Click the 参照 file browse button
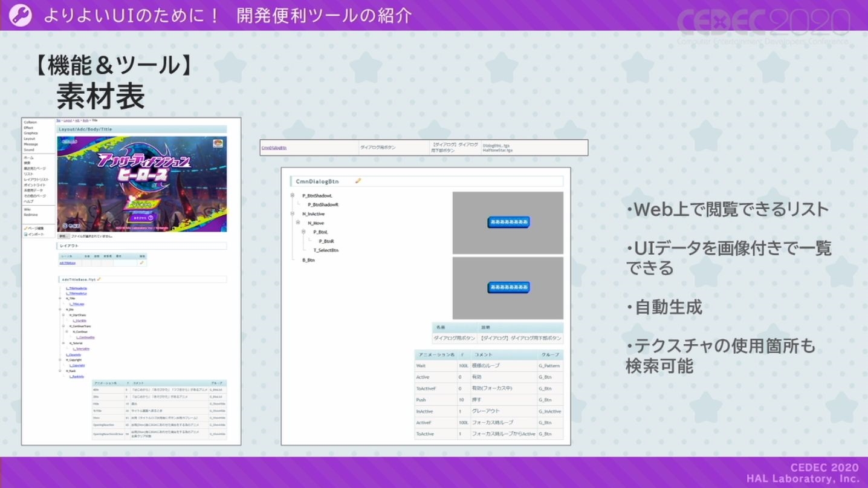This screenshot has width=868, height=488. (63, 236)
